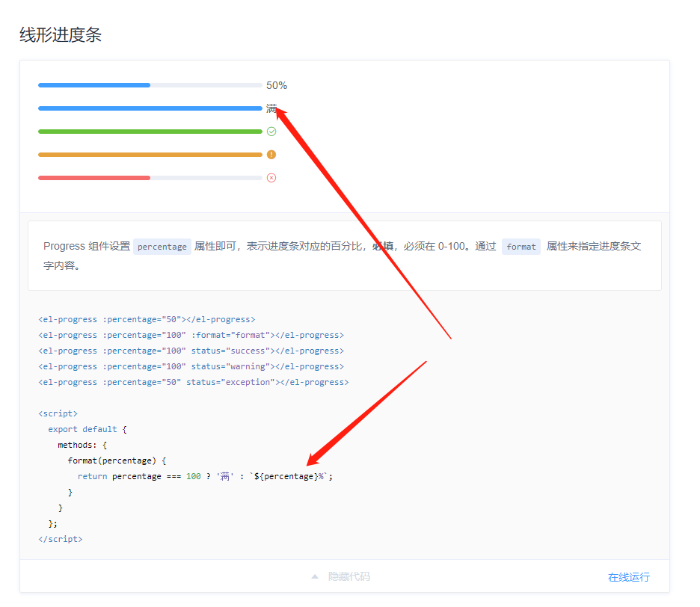Click the 线形进度条 heading

click(61, 35)
